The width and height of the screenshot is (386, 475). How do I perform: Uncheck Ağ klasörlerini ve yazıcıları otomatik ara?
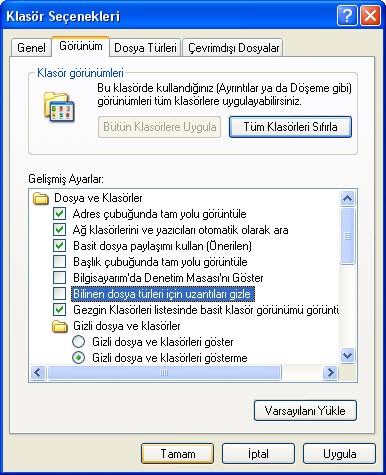(x=59, y=230)
